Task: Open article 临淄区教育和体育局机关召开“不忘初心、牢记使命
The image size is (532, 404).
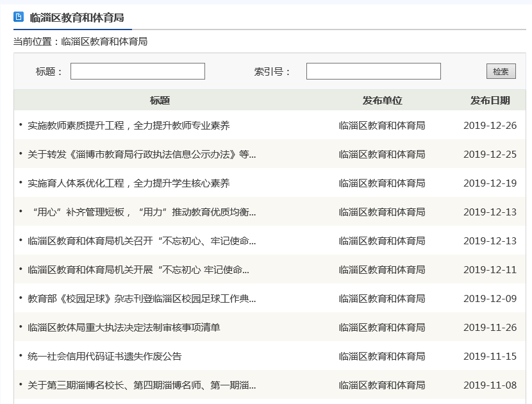Action: tap(141, 241)
